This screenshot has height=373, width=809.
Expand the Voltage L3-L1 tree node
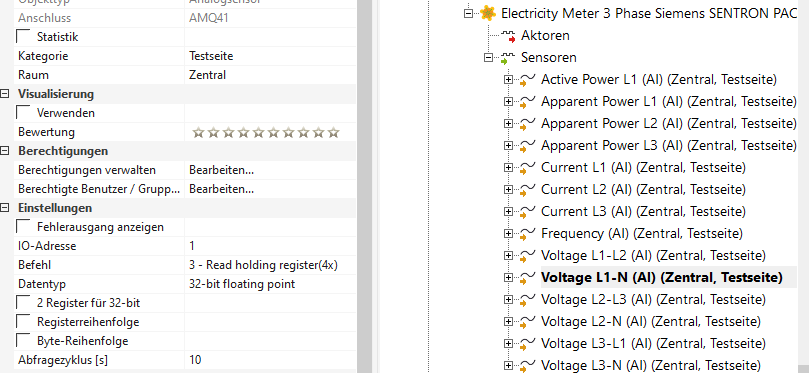click(508, 343)
